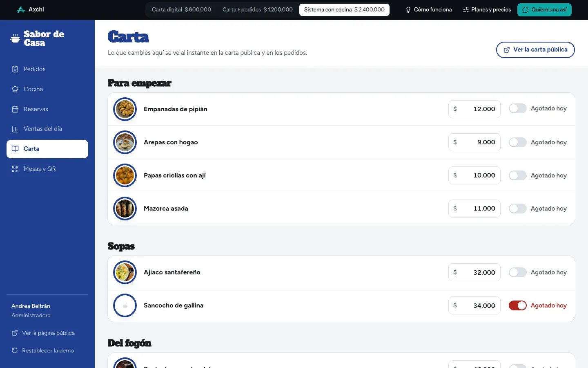
Task: Open the Reservas section
Action: (x=47, y=109)
